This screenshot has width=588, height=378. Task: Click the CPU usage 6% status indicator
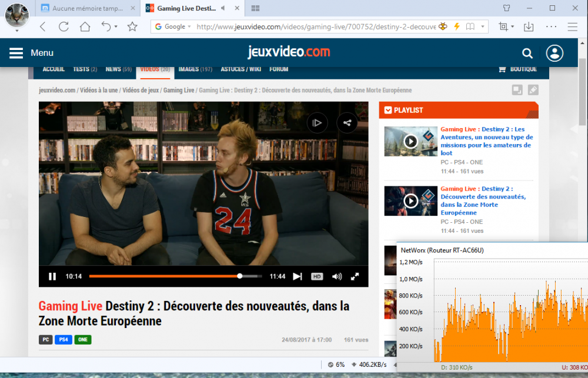[x=336, y=364]
